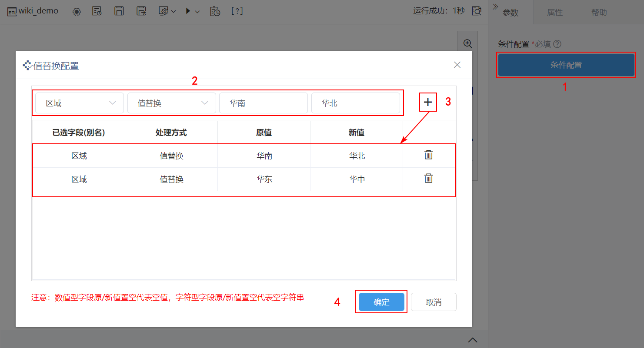
Task: Cancel with the 取消 button
Action: click(434, 302)
